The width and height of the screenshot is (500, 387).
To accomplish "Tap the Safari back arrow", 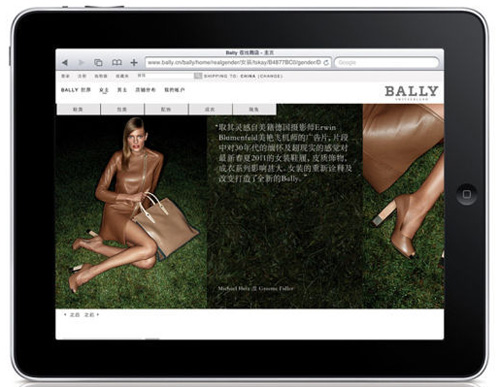I will pos(65,63).
